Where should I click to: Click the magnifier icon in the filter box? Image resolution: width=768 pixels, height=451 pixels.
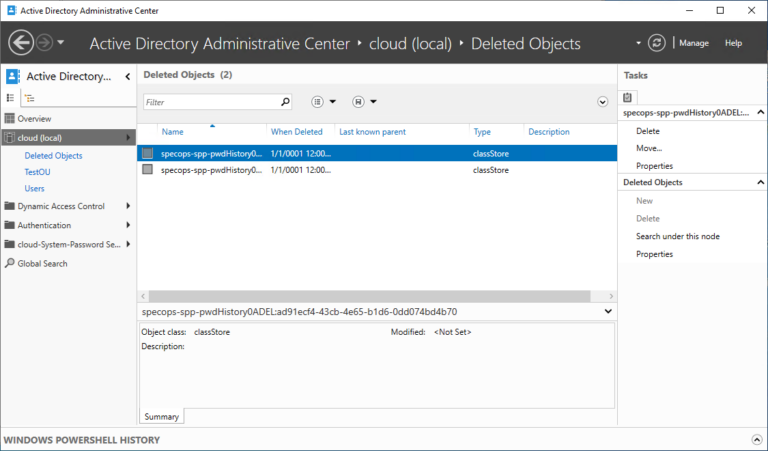click(285, 102)
